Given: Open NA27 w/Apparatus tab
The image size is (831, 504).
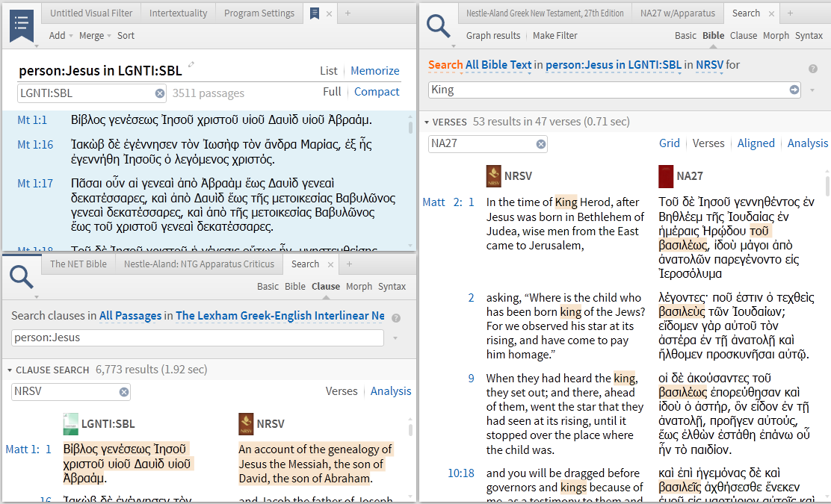Looking at the screenshot, I should pos(677,13).
